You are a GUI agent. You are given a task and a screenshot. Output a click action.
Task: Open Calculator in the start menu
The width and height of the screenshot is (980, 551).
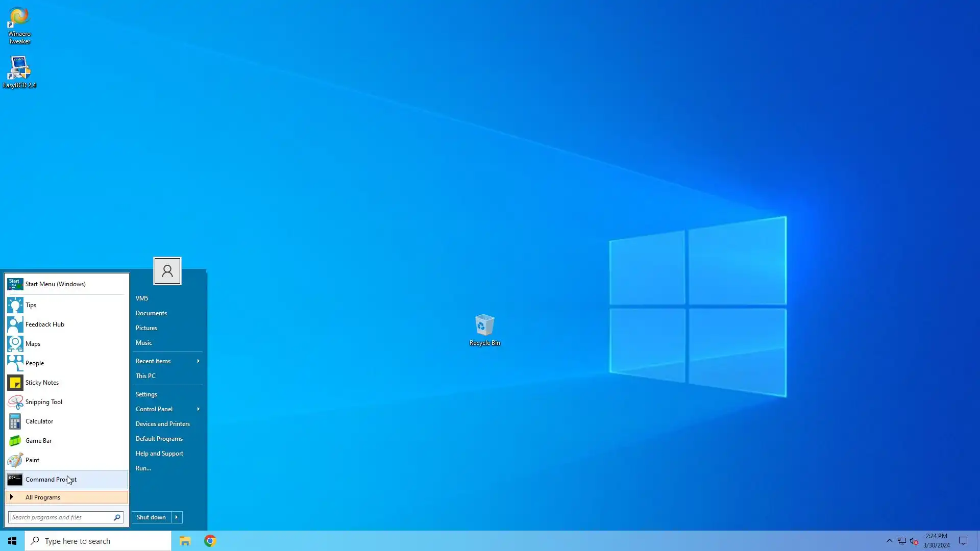(x=39, y=421)
